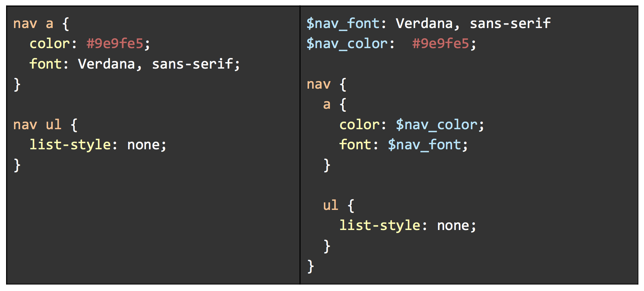Click "Verdana, sans-serif" value in right panel
644x291 pixels.
(x=473, y=23)
